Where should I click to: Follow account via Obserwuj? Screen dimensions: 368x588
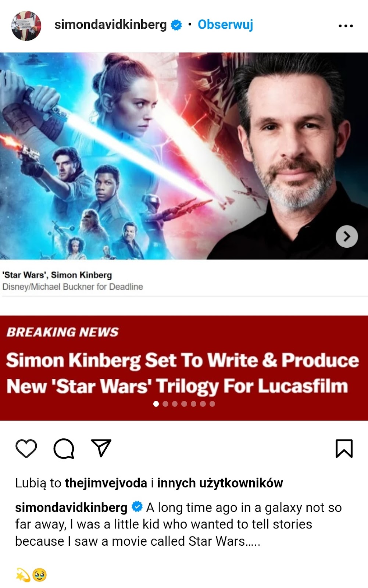(x=225, y=25)
